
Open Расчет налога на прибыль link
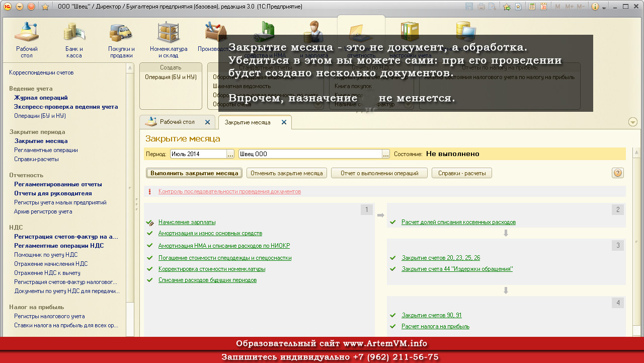click(x=435, y=326)
